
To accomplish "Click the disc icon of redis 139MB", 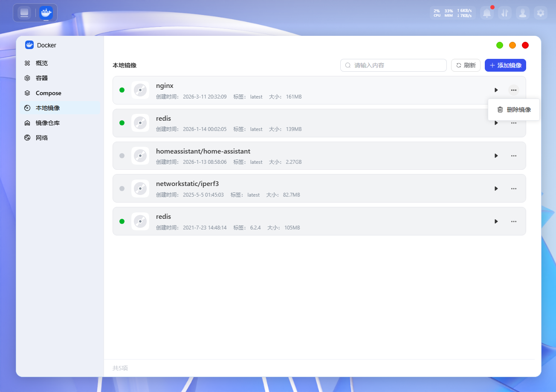I will coord(140,123).
